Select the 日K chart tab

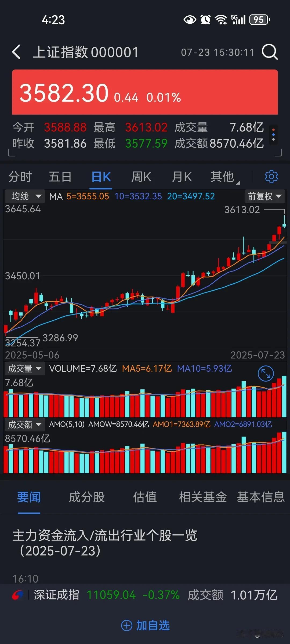pos(101,177)
